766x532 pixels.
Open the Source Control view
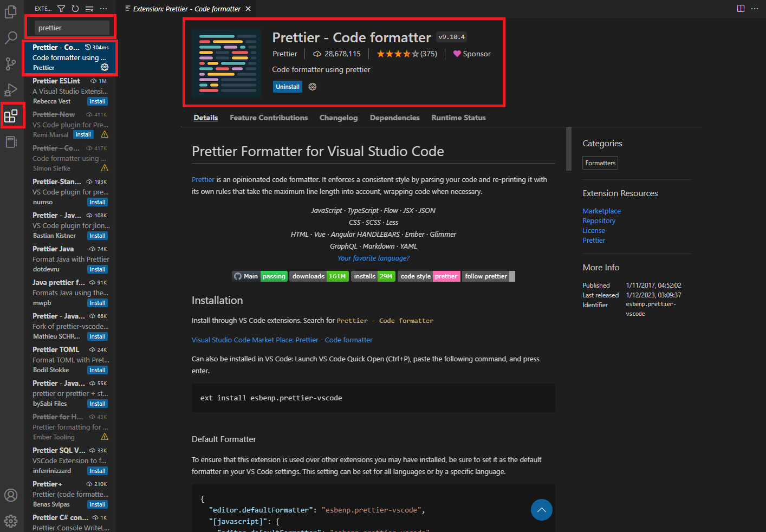point(11,63)
